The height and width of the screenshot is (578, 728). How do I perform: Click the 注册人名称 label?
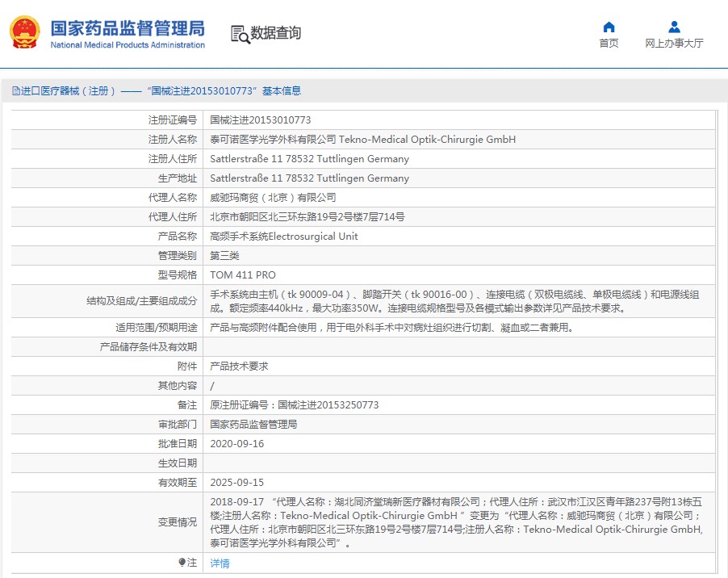[x=173, y=140]
